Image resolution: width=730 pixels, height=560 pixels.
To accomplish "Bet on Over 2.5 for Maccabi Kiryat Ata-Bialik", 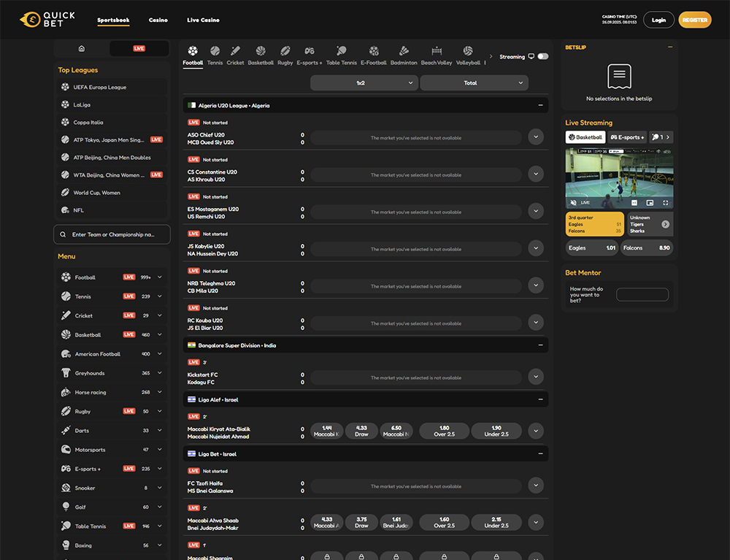I will click(445, 431).
